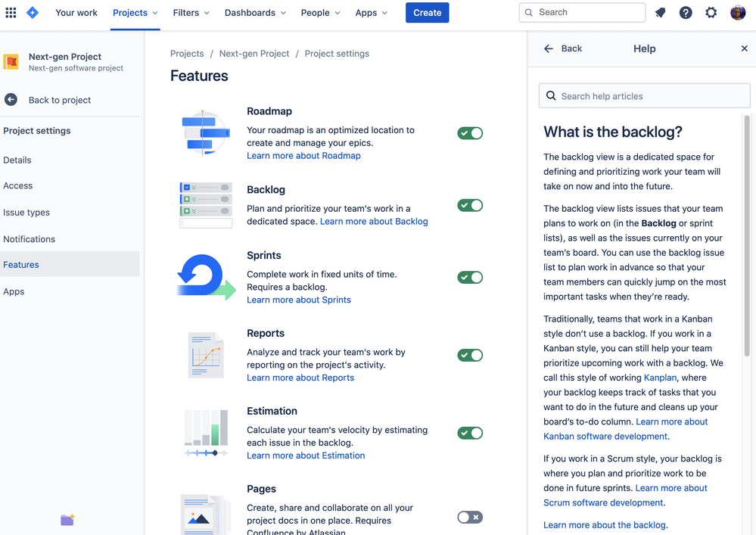Click the Roadmap feature illustration
The image size is (756, 535).
coord(205,133)
